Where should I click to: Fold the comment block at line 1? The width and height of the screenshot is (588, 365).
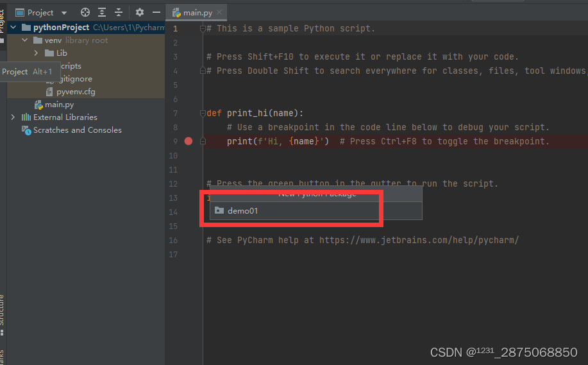[x=203, y=28]
